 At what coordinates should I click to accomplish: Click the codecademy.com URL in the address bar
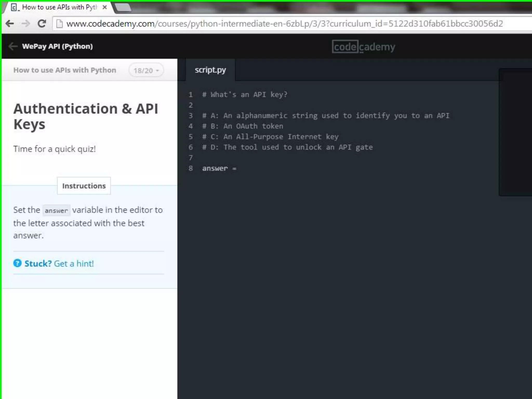tap(284, 24)
